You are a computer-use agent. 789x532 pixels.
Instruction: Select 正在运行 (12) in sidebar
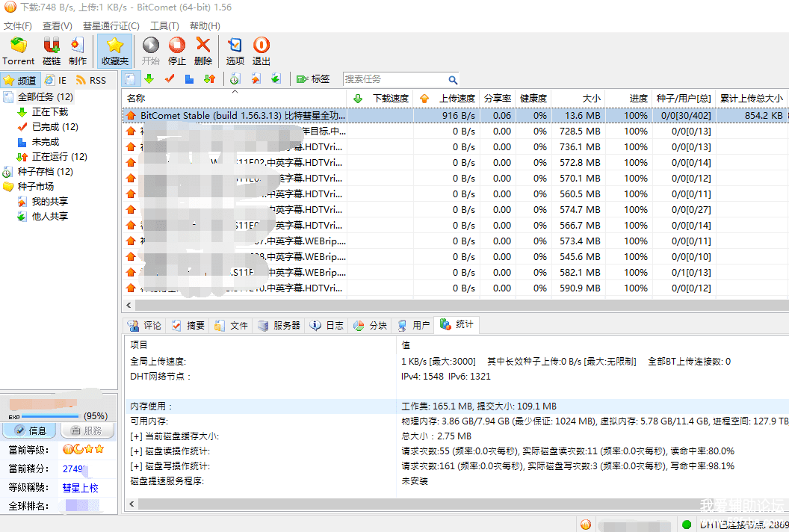tap(59, 156)
